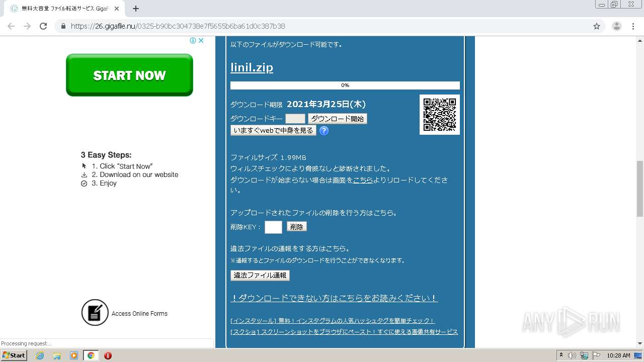Click the address bar URL
The height and width of the screenshot is (362, 644).
pyautogui.click(x=178, y=26)
